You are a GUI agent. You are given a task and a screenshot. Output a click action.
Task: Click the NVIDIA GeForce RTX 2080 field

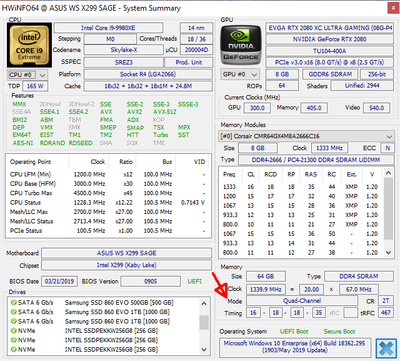330,39
